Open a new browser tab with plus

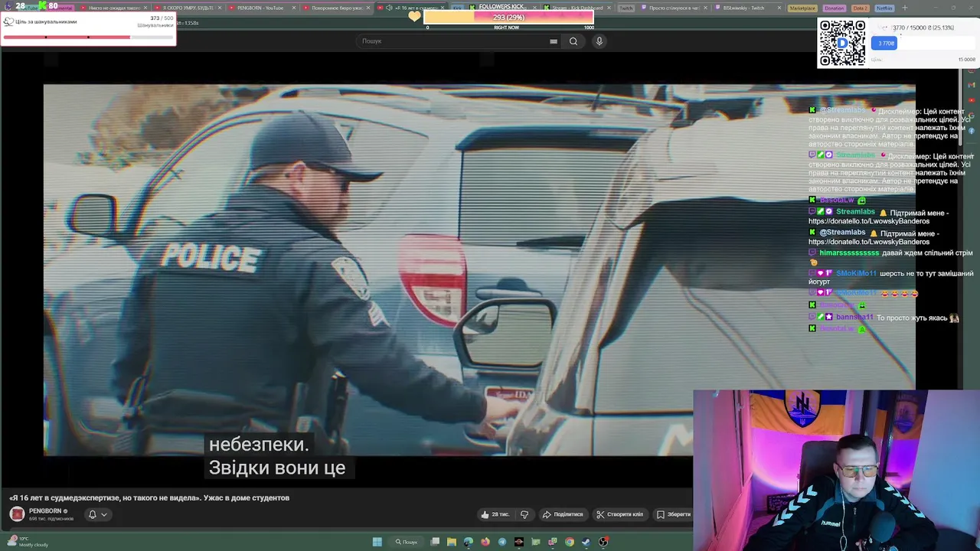click(904, 8)
